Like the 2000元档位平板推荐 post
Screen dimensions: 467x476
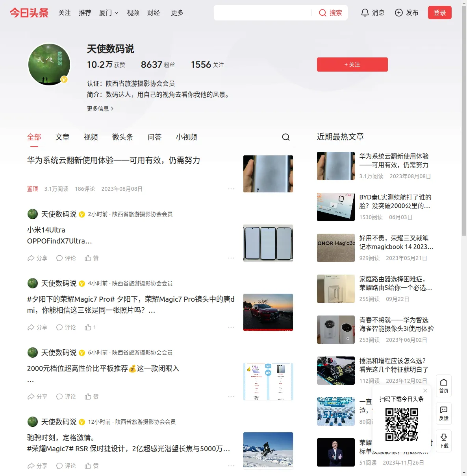click(x=92, y=397)
